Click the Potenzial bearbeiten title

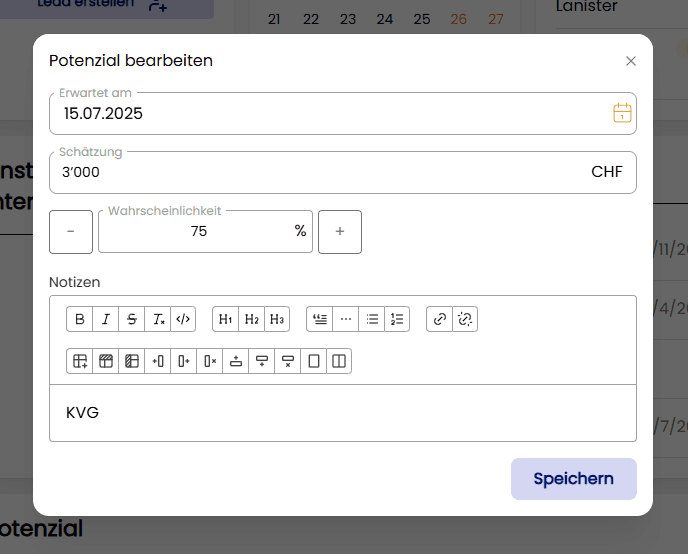pos(131,61)
